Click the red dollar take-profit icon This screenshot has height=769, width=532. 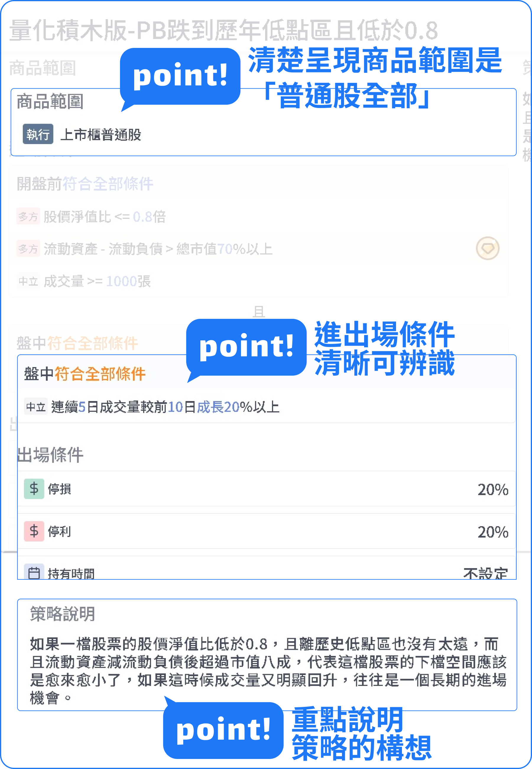(x=34, y=531)
